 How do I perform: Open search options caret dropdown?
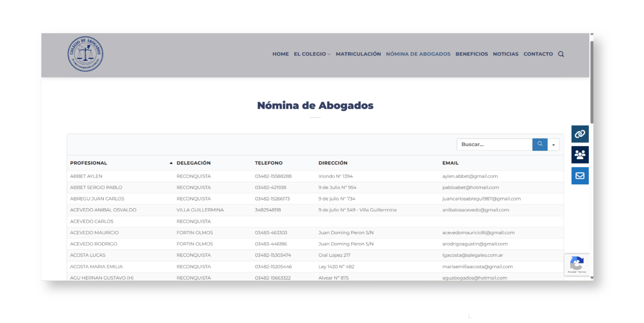(553, 145)
